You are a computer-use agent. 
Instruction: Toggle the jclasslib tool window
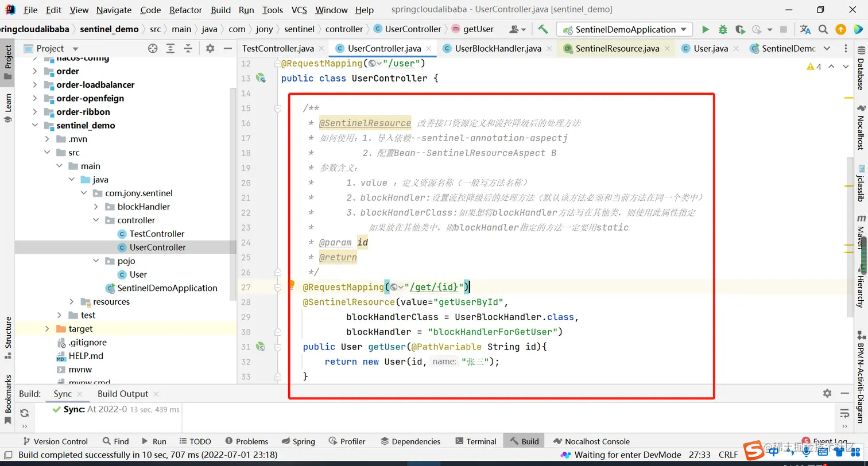(x=861, y=182)
